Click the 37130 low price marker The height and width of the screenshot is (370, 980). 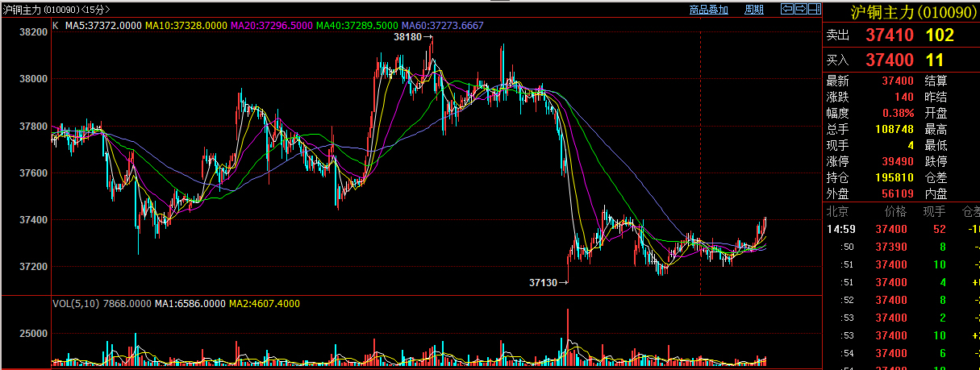tap(545, 282)
